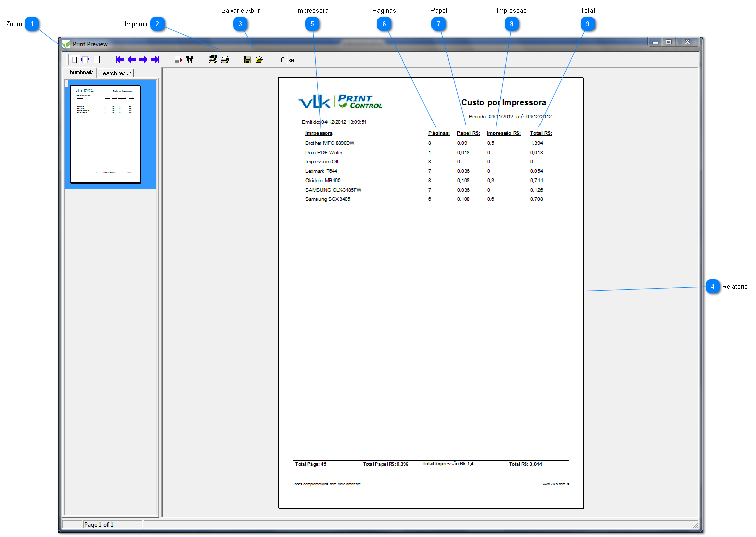Image resolution: width=756 pixels, height=537 pixels.
Task: Click the Samsung SCX3405 row
Action: [x=424, y=199]
